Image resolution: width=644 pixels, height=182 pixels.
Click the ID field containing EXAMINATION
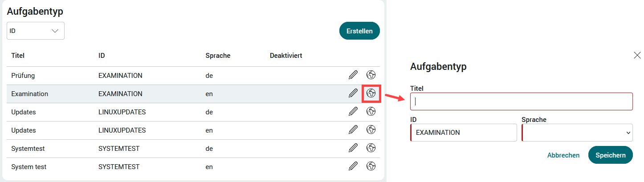coord(464,133)
